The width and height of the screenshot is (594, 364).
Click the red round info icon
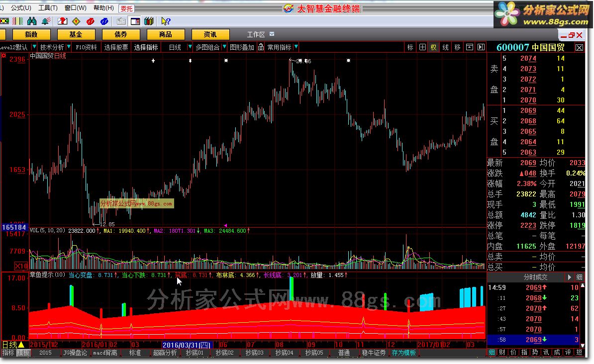[90, 21]
